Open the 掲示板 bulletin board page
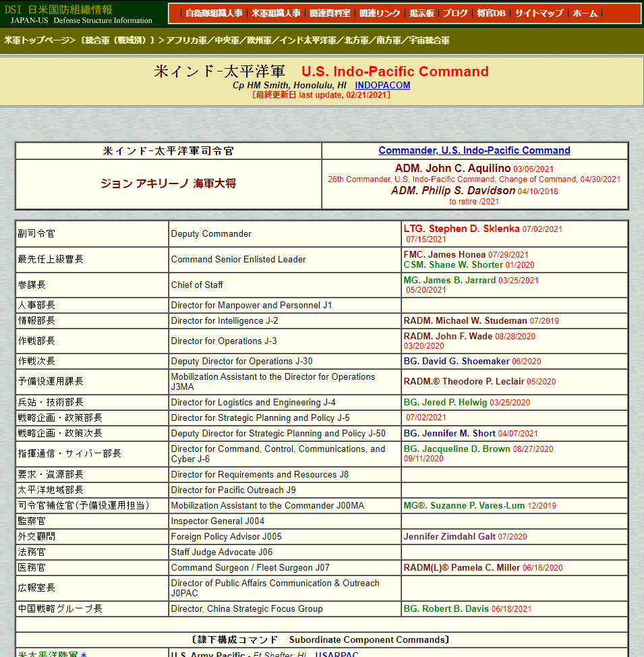 pos(421,13)
